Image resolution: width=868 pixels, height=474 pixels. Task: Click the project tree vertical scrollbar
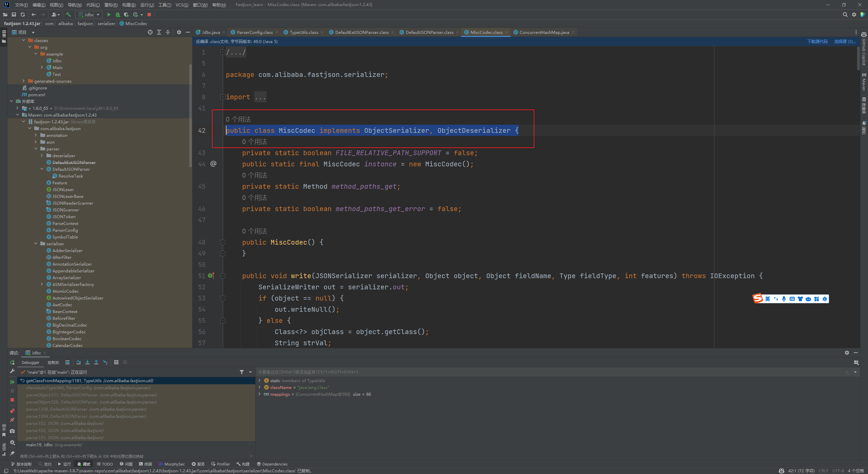(x=190, y=115)
